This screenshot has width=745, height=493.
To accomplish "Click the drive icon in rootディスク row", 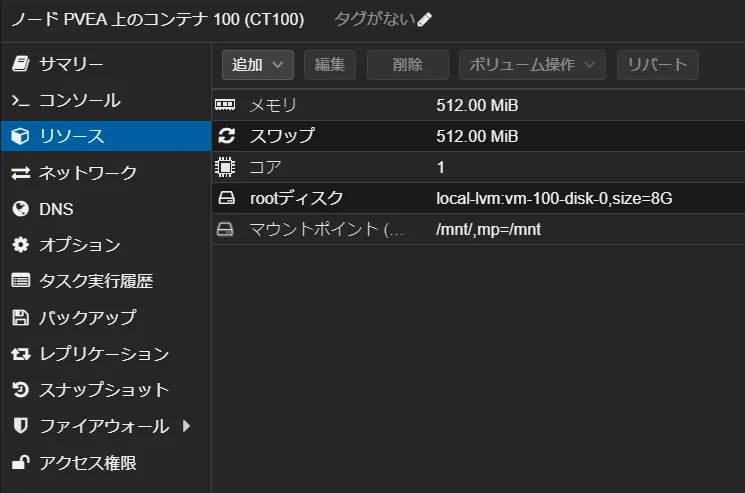I will tap(226, 198).
